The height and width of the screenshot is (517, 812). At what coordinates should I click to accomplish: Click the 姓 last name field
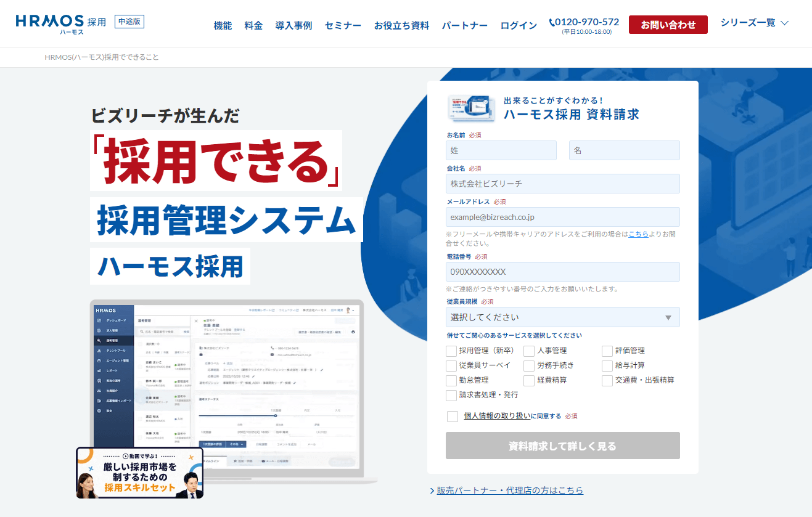501,150
